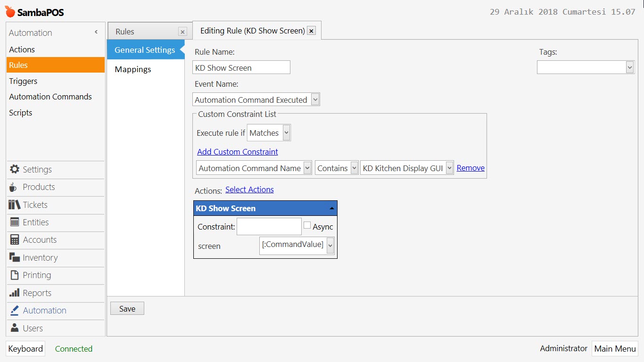Image resolution: width=644 pixels, height=362 pixels.
Task: Collapse the KD Show Screen action header
Action: (x=331, y=208)
